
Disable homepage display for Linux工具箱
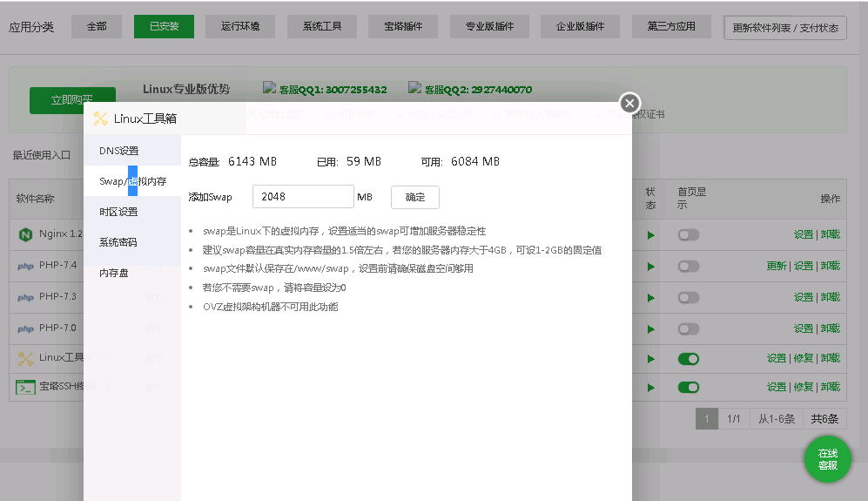coord(689,359)
